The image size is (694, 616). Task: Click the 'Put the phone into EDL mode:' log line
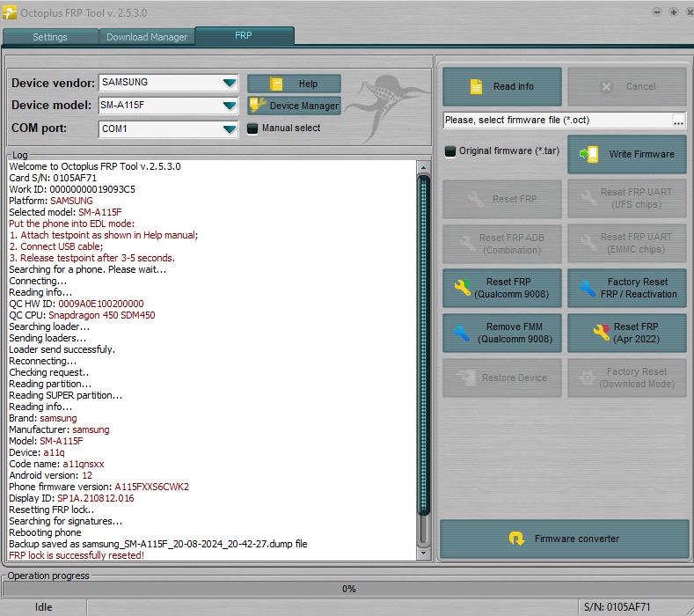click(x=72, y=224)
